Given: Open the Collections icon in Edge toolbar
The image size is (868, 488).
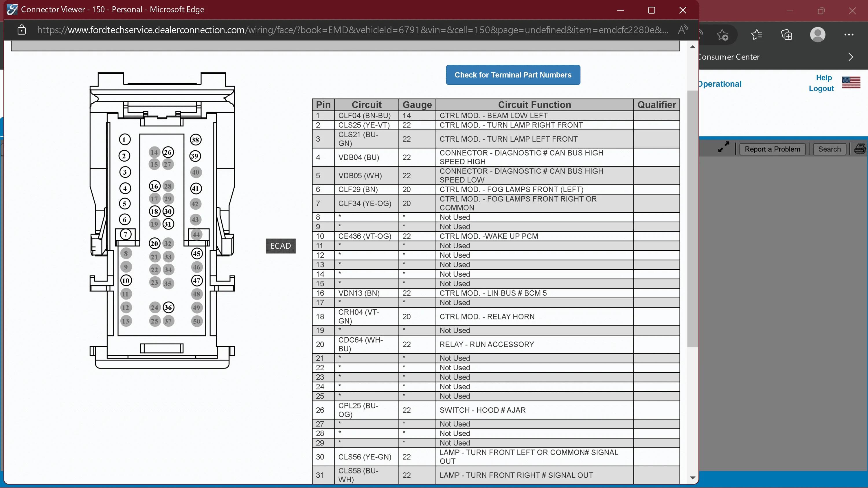Looking at the screenshot, I should point(787,35).
